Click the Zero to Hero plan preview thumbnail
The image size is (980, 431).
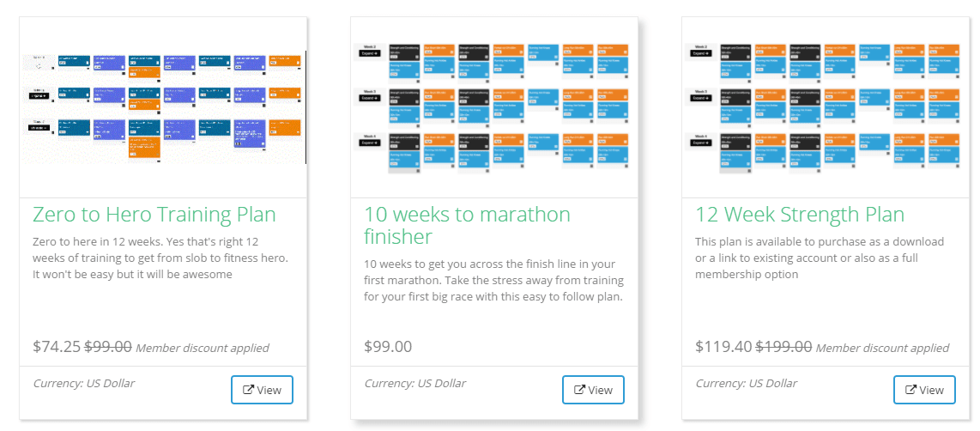pos(163,107)
